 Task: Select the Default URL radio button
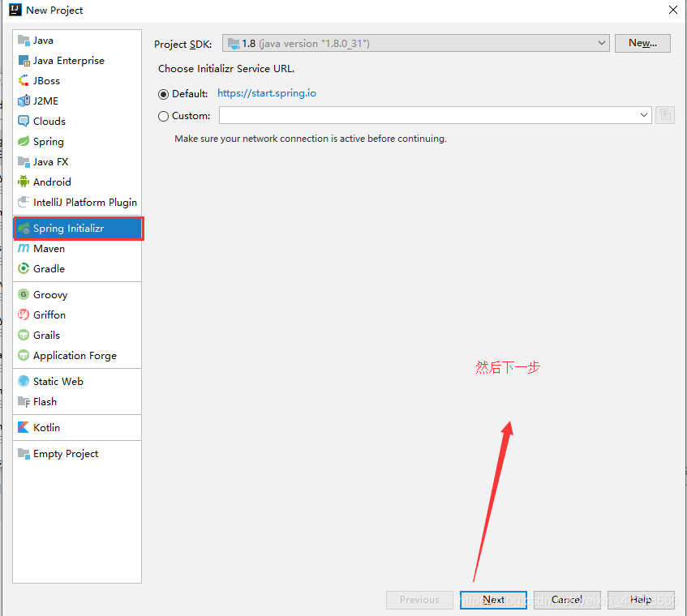[x=163, y=94]
